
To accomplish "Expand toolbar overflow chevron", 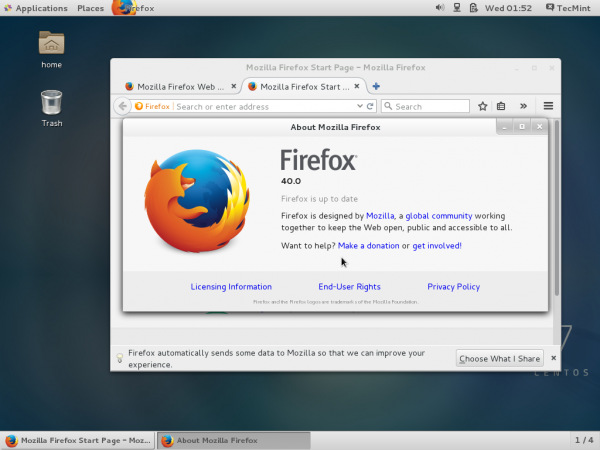I will pos(523,106).
